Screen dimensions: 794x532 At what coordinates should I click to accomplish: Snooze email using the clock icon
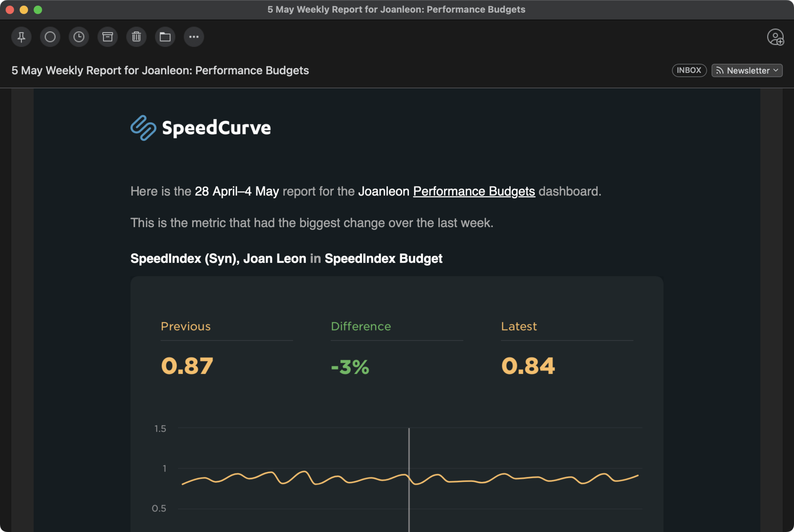[x=79, y=37]
